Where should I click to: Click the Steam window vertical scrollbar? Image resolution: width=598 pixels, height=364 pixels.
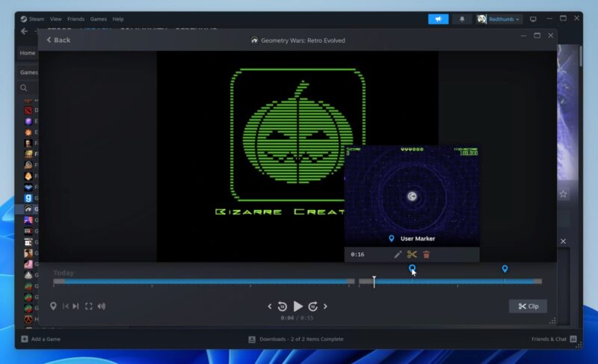(x=581, y=56)
